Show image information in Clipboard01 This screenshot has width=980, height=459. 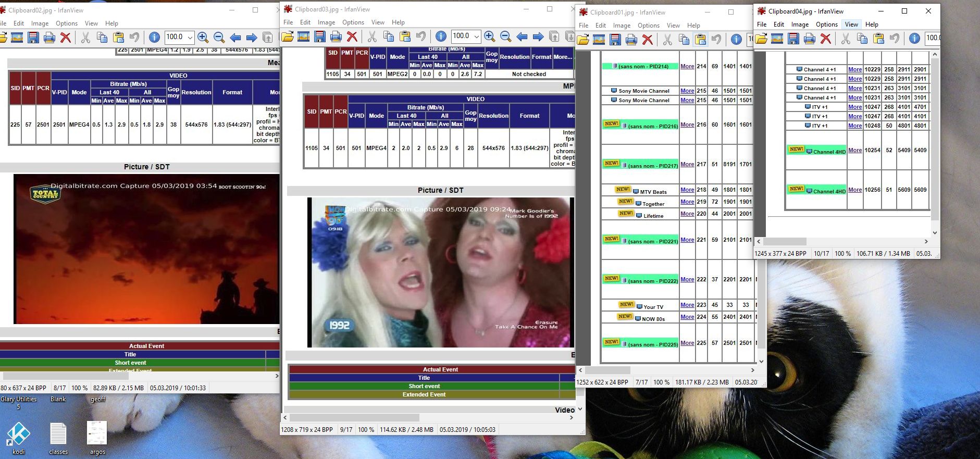pos(736,40)
